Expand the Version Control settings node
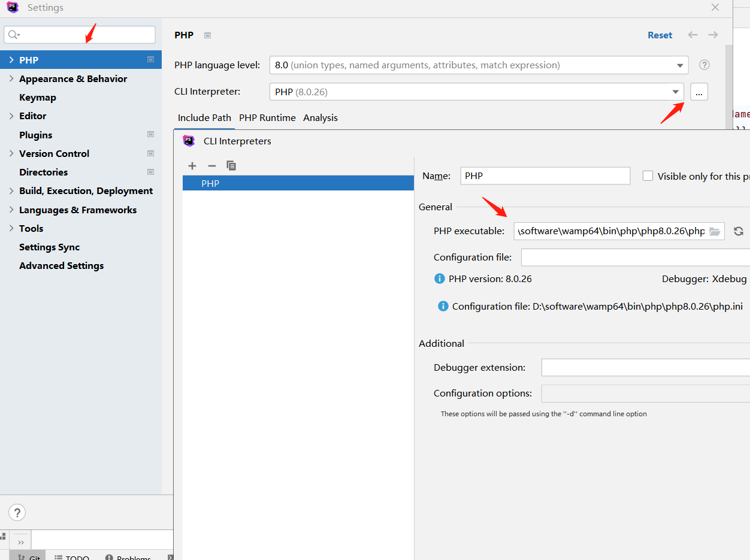The image size is (750, 560). (x=11, y=153)
